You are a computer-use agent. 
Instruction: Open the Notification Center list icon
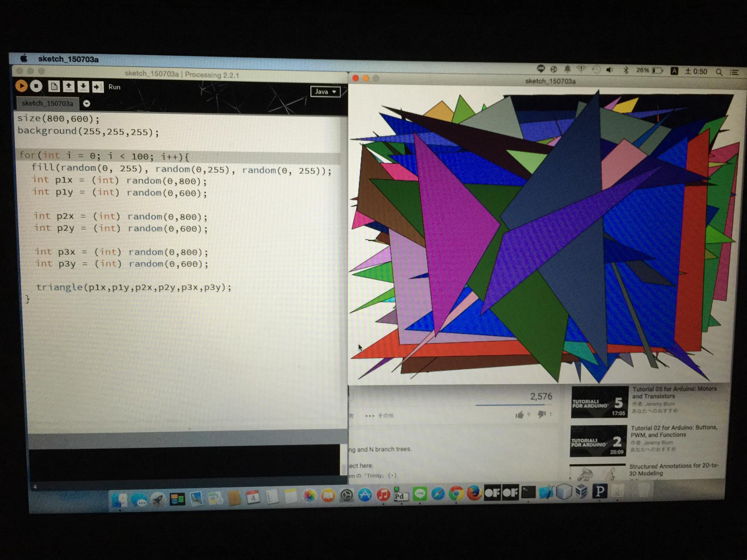(734, 72)
